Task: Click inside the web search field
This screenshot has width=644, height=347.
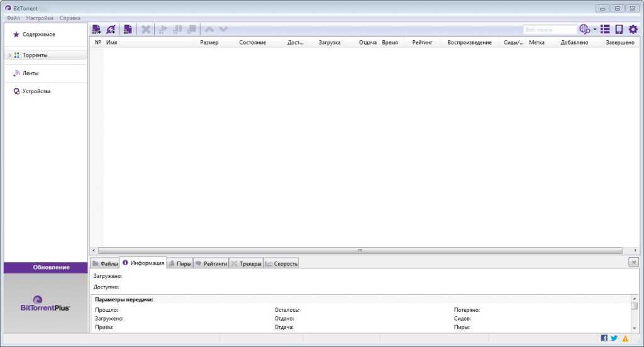Action: point(550,30)
